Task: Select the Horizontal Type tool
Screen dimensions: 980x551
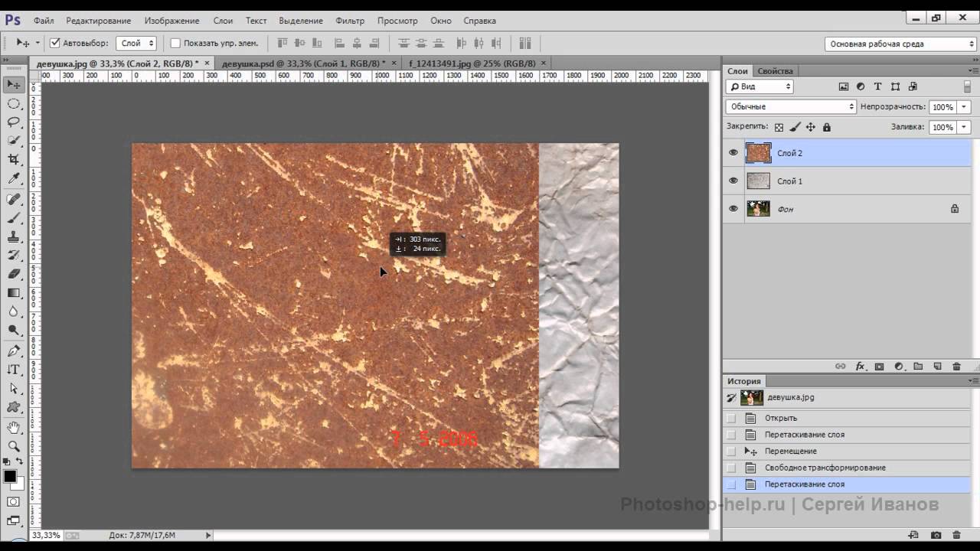Action: coord(14,370)
